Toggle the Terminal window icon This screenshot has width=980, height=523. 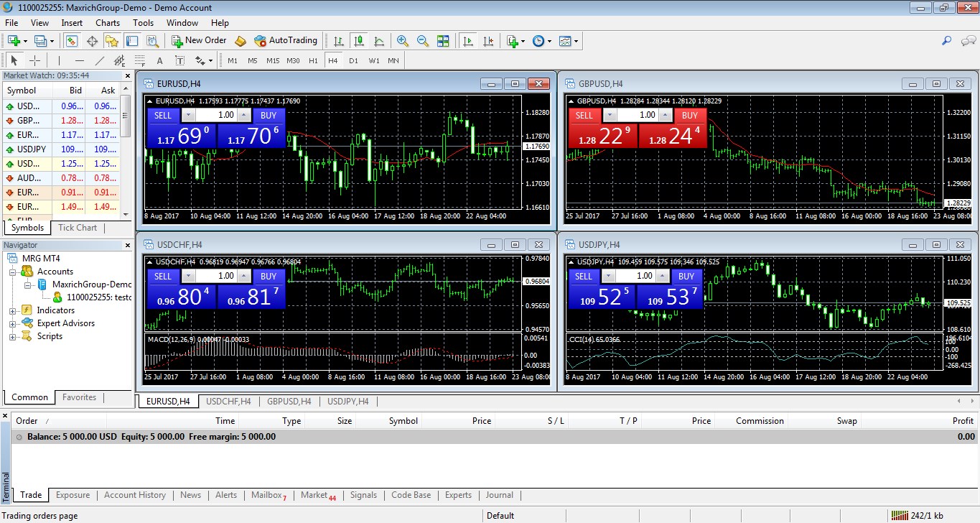click(x=132, y=41)
